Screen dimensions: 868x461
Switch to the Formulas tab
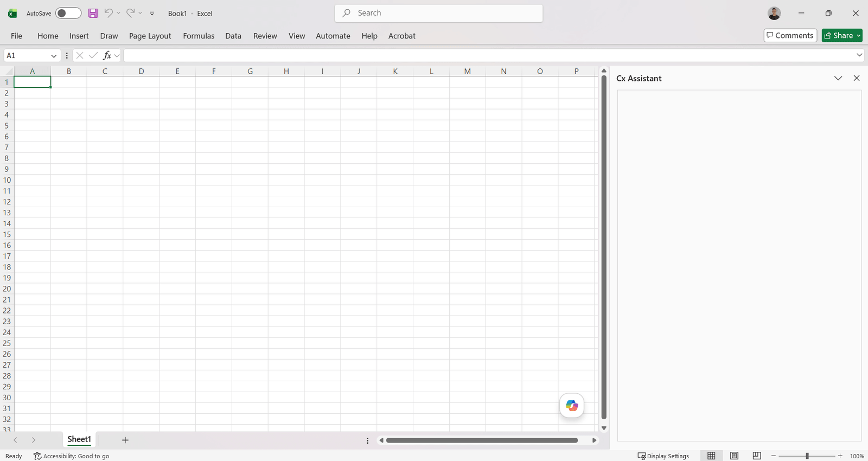point(199,36)
